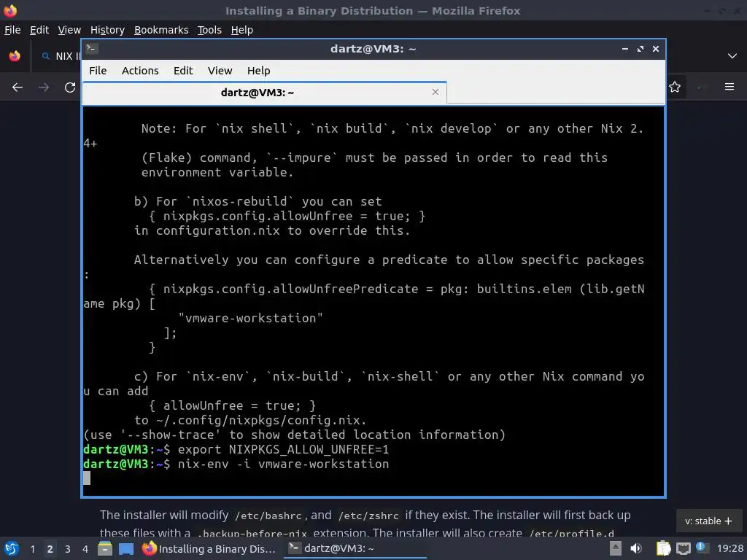
Task: Click the network status tray icon
Action: (x=683, y=548)
